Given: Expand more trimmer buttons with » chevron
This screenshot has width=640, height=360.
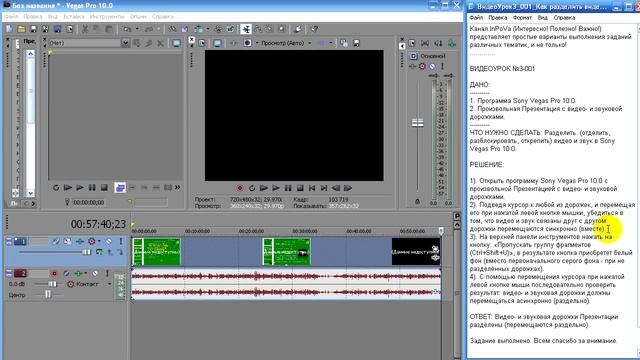Looking at the screenshot, I should tap(178, 188).
